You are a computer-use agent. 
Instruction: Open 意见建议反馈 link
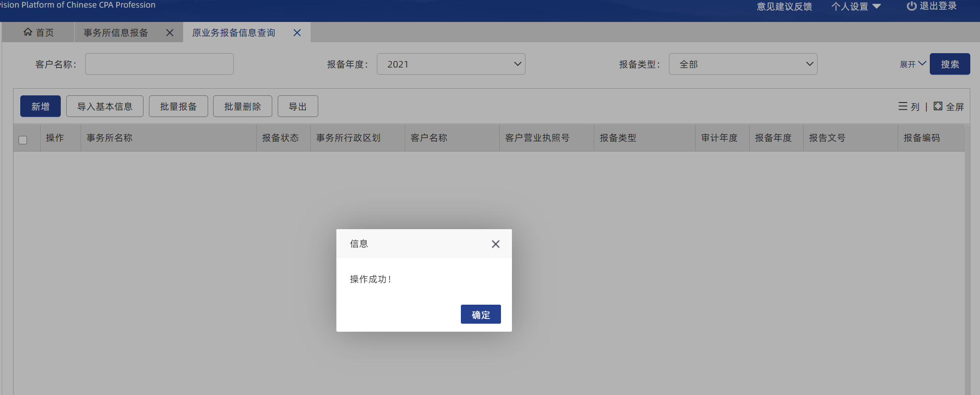pos(784,6)
